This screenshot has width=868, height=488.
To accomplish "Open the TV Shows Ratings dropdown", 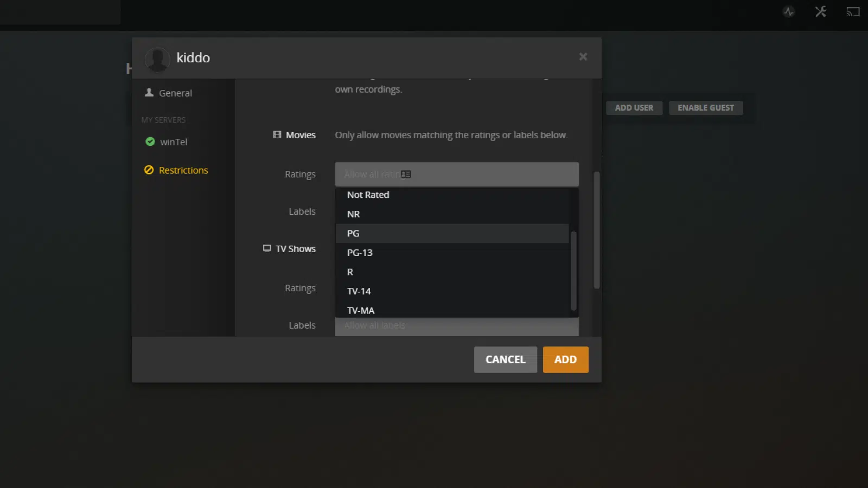I will (x=457, y=288).
